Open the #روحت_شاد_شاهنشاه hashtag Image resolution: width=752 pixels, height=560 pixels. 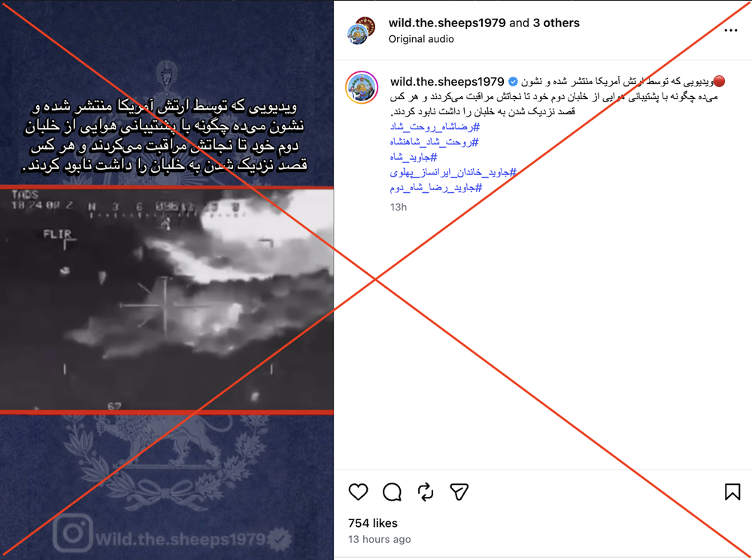tap(434, 141)
